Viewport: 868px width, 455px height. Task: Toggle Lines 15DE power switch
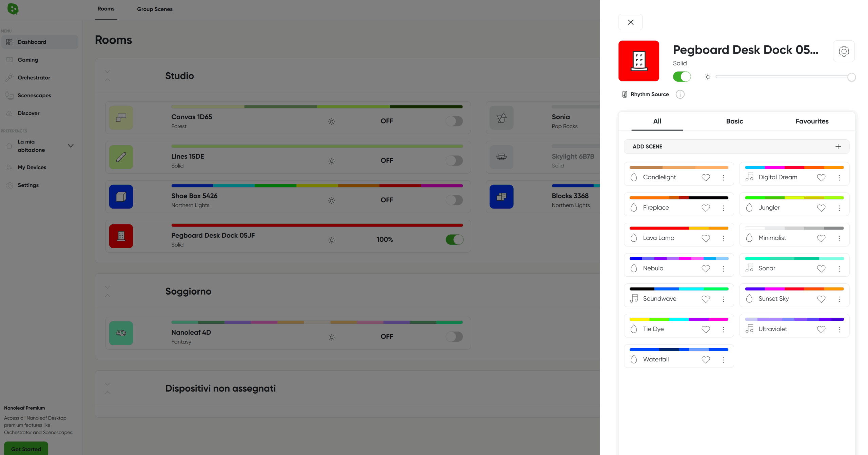point(454,160)
